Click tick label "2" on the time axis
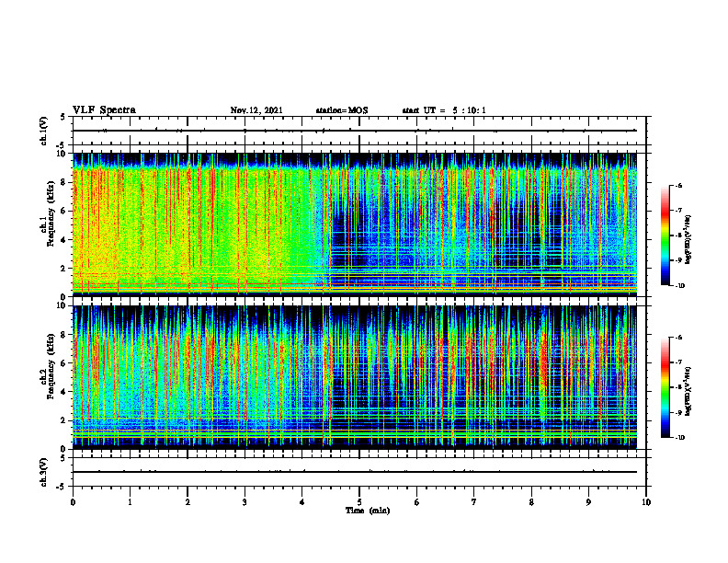 pyautogui.click(x=188, y=502)
